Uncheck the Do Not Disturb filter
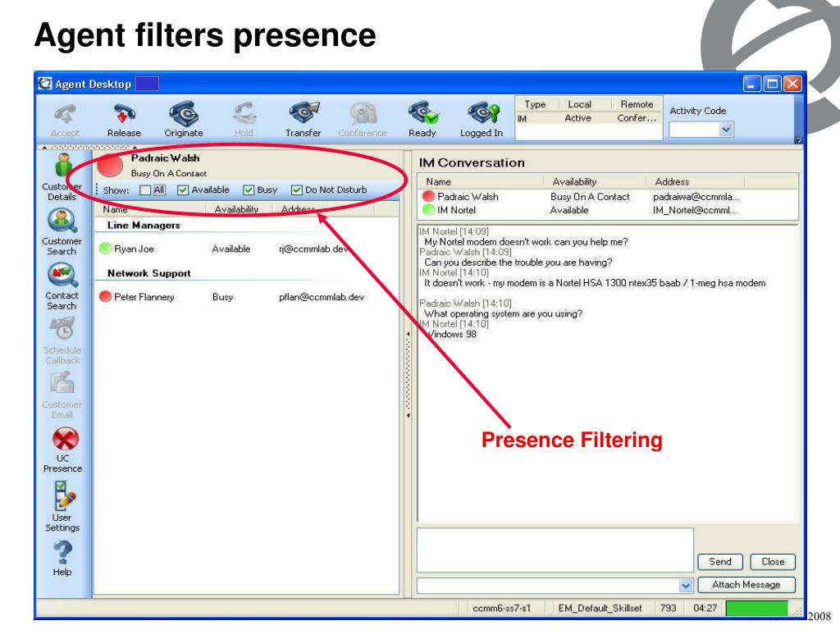Image resolution: width=840 pixels, height=630 pixels. coord(297,190)
